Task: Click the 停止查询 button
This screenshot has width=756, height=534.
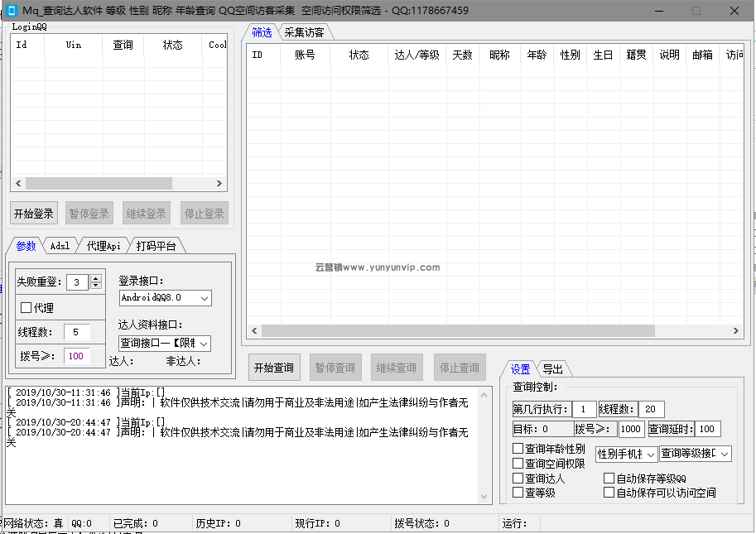Action: [460, 368]
